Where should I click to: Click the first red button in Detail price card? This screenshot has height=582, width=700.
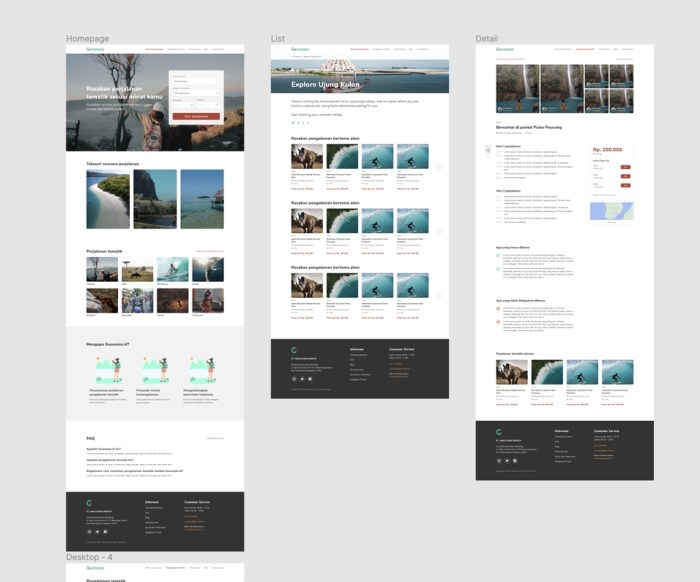click(x=626, y=167)
